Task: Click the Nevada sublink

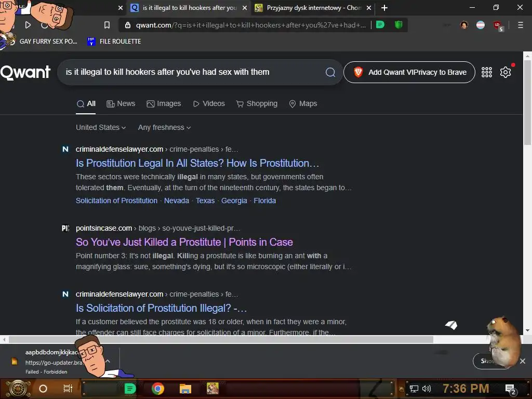Action: pyautogui.click(x=177, y=201)
